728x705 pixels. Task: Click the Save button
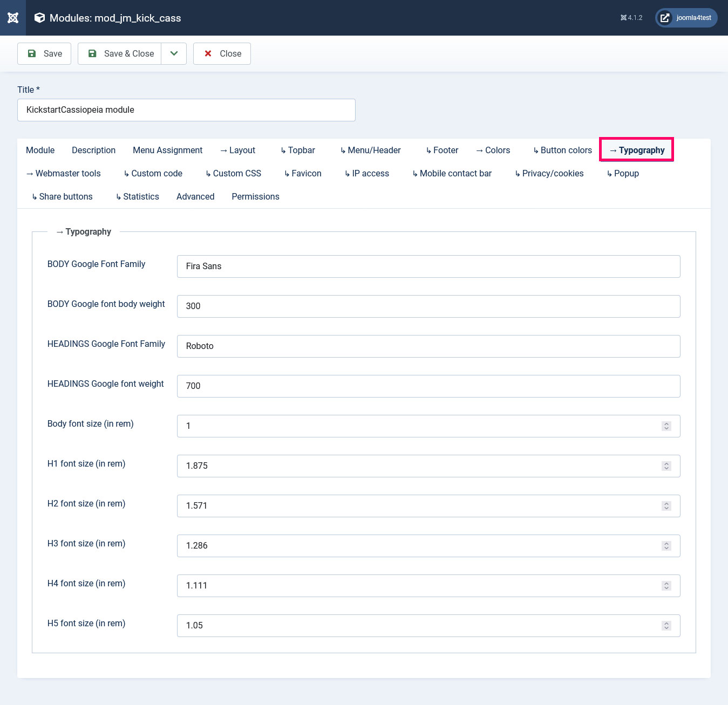44,53
